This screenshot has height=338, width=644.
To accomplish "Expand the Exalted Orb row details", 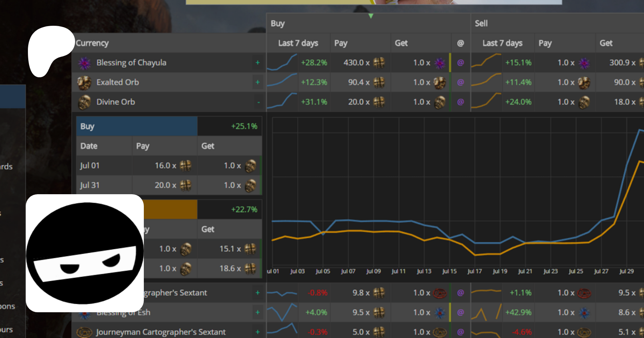I will [x=258, y=83].
